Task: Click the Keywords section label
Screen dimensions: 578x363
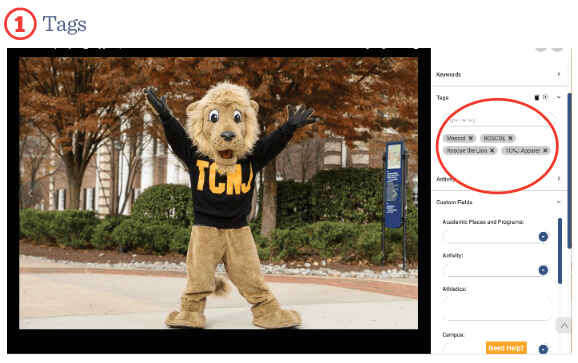Action: point(449,74)
